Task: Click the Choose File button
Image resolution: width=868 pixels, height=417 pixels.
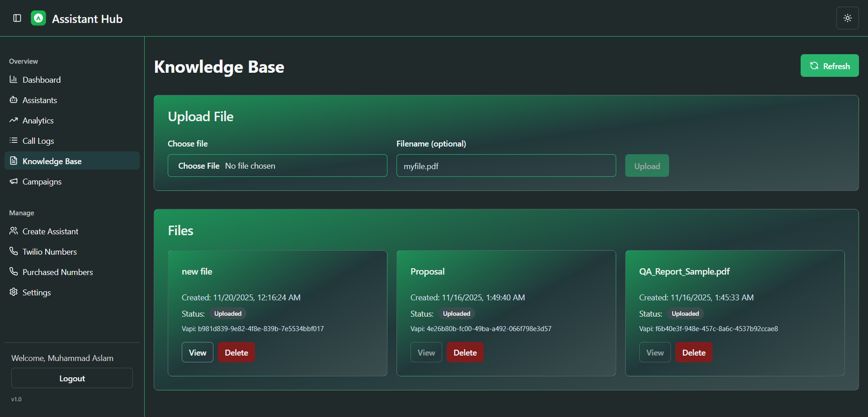Action: click(x=199, y=166)
